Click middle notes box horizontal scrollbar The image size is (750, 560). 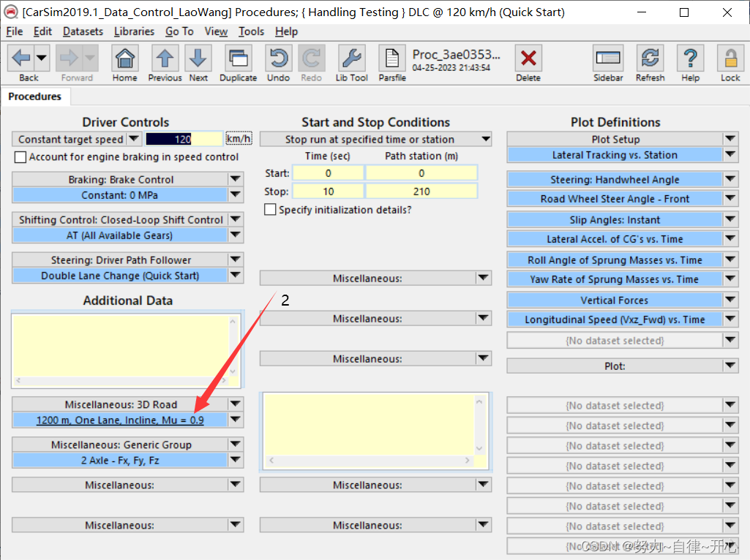368,460
